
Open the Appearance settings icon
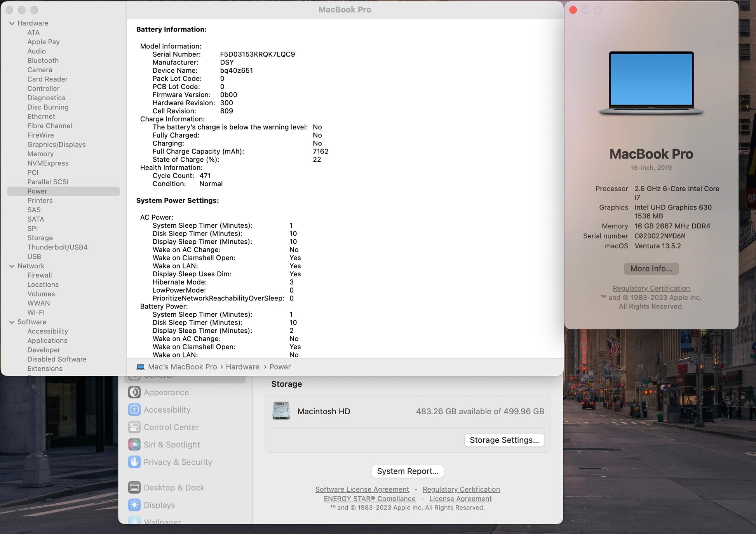[134, 392]
